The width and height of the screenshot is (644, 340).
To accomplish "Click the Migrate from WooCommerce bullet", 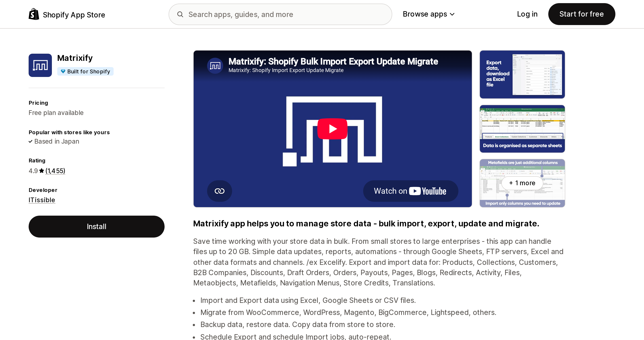I will 348,312.
